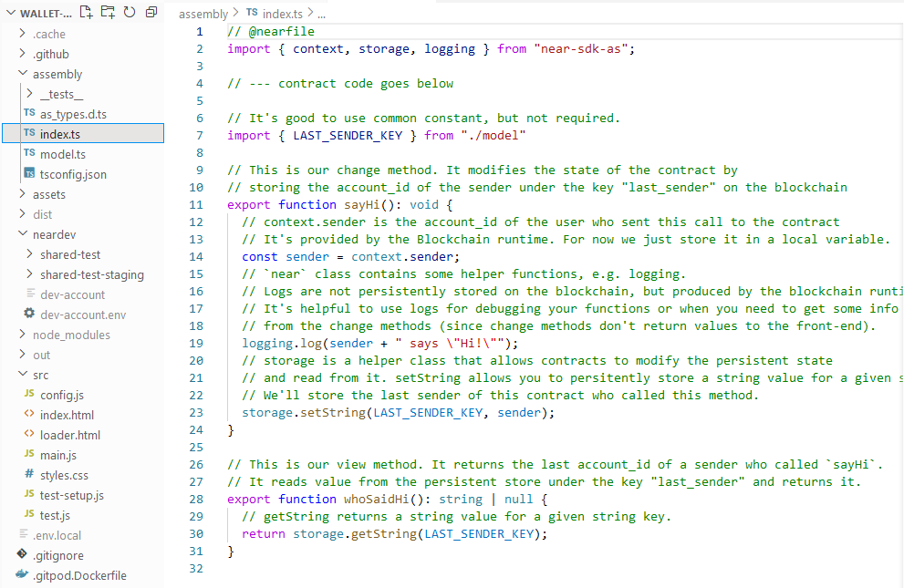904x588 pixels.
Task: Collapse the neardev folder
Action: [x=53, y=234]
